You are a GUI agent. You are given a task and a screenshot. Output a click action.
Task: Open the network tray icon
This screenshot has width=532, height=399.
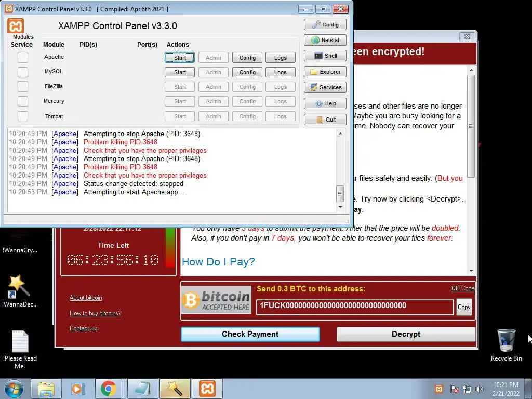[x=467, y=389]
